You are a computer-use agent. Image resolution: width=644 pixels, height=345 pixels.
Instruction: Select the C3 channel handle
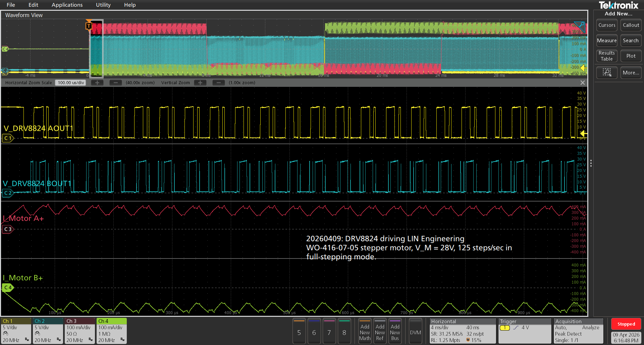pyautogui.click(x=8, y=229)
